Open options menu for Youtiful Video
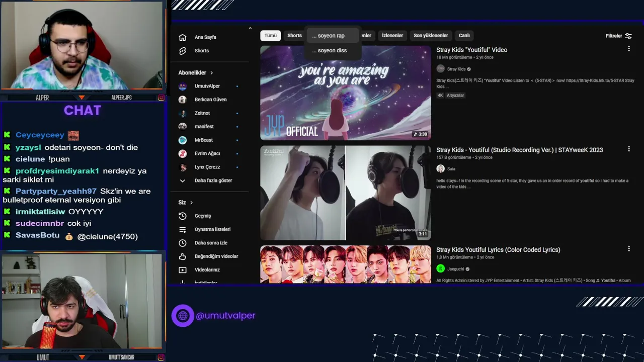Image resolution: width=644 pixels, height=362 pixels. (x=628, y=49)
